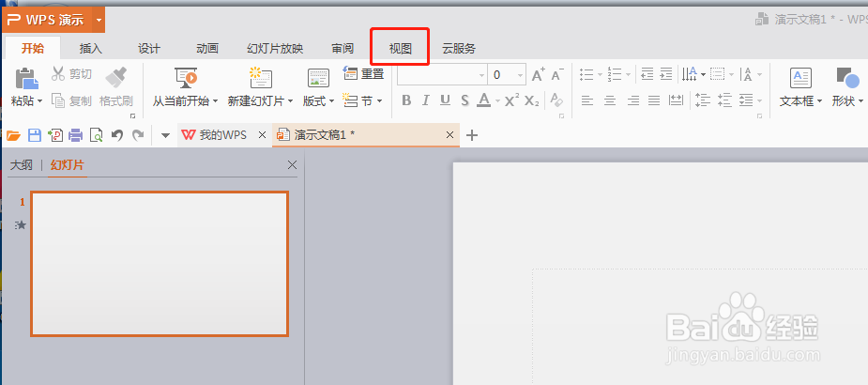Click the first paragraph spacing icon
868x385 pixels.
tap(703, 100)
